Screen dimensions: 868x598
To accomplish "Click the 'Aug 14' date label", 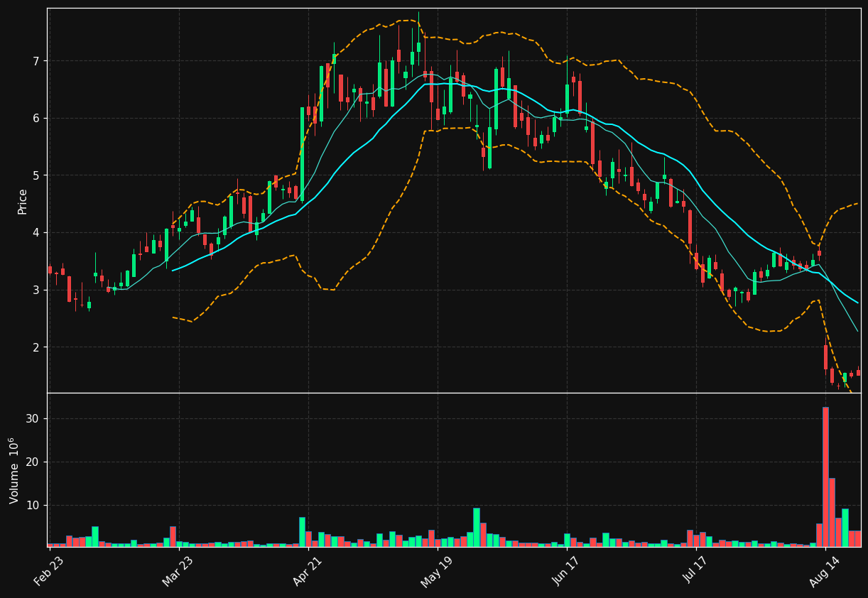I will pos(825,571).
